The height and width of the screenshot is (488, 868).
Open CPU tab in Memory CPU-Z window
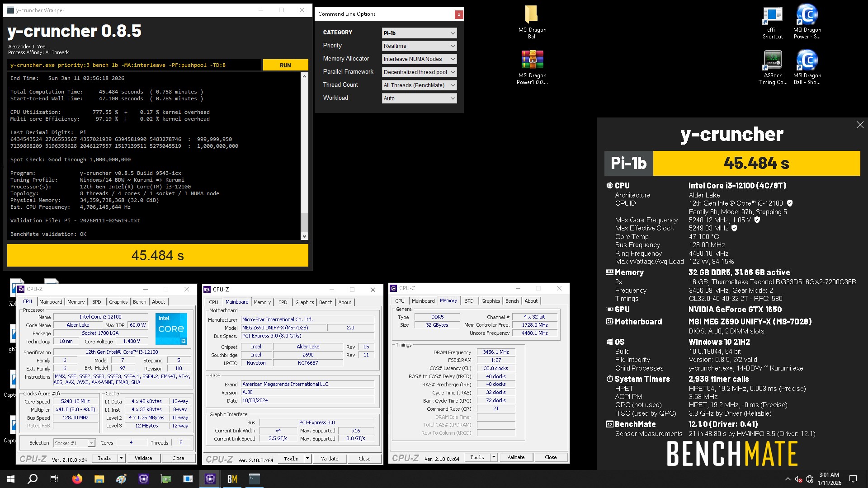click(400, 301)
